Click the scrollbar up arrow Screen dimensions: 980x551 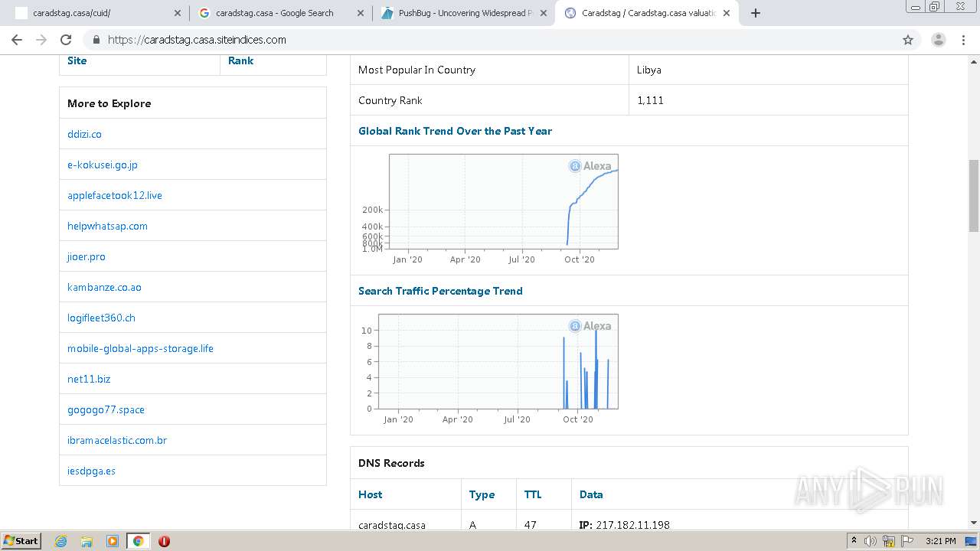974,60
